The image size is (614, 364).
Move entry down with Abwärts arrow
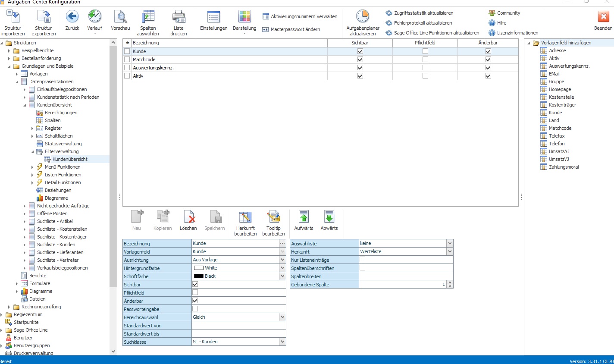click(x=329, y=217)
